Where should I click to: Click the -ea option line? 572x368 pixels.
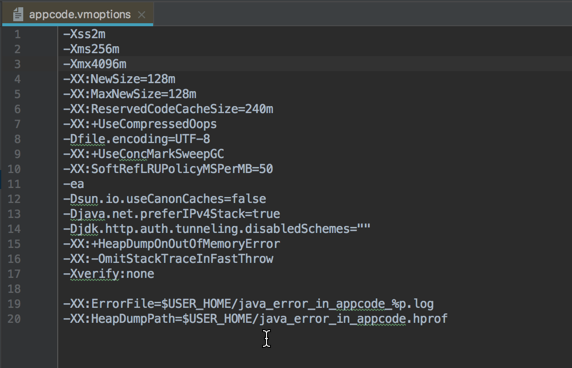pos(74,184)
